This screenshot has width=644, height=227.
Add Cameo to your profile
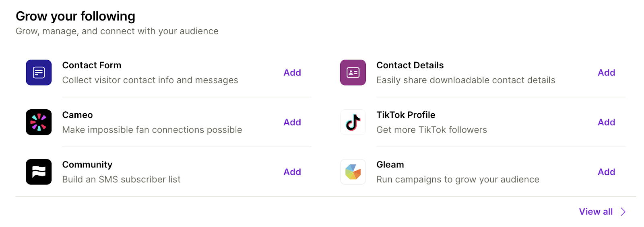tap(292, 122)
